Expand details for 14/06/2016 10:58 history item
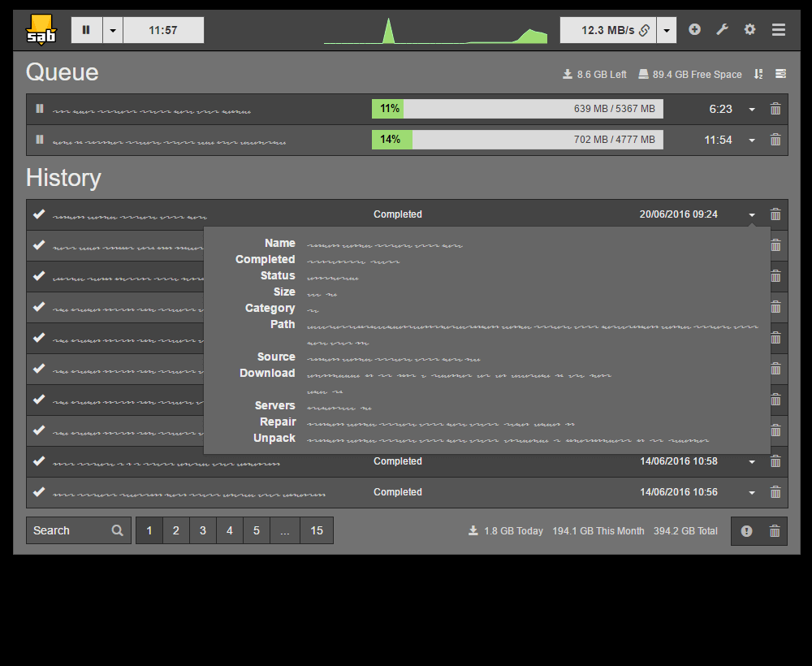 coord(752,461)
